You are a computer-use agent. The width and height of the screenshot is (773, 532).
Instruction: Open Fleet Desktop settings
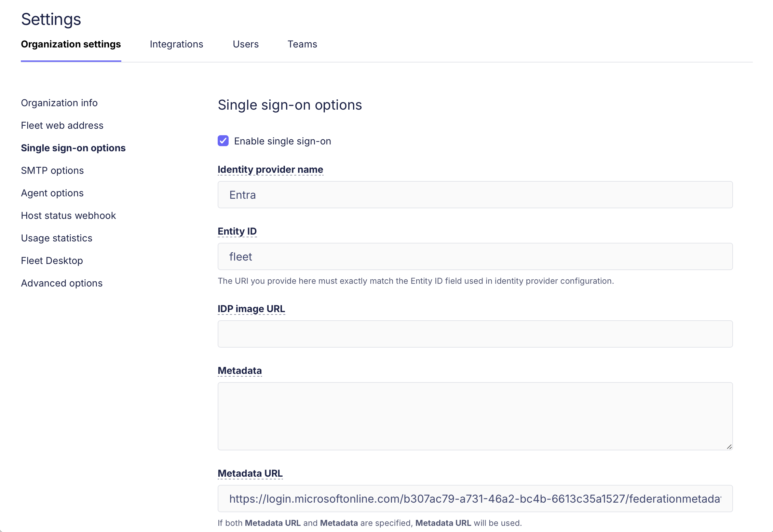tap(52, 261)
